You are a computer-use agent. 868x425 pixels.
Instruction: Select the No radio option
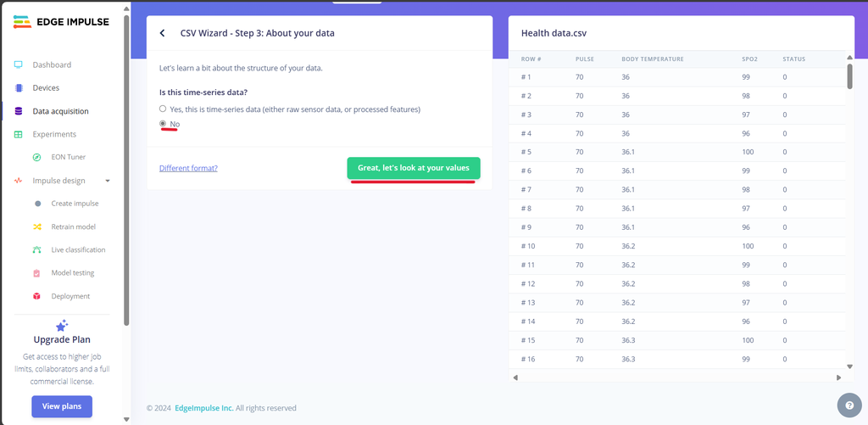(x=163, y=124)
